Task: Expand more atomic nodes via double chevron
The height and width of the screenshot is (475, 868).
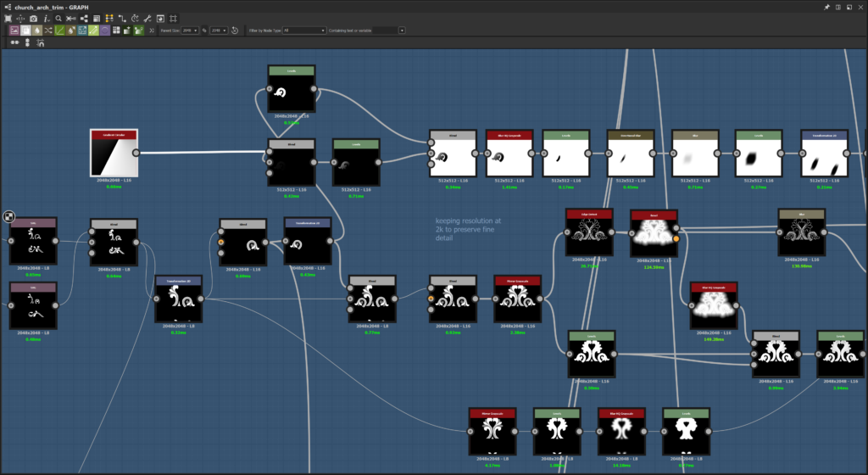Action: pyautogui.click(x=152, y=31)
